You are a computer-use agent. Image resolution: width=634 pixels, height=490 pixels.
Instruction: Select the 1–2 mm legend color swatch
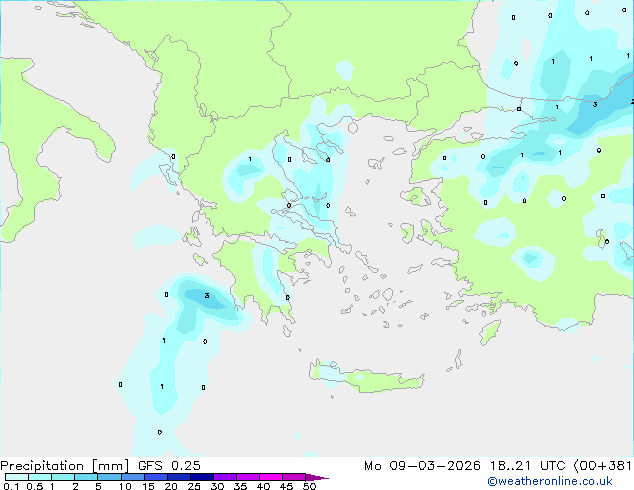[63, 477]
